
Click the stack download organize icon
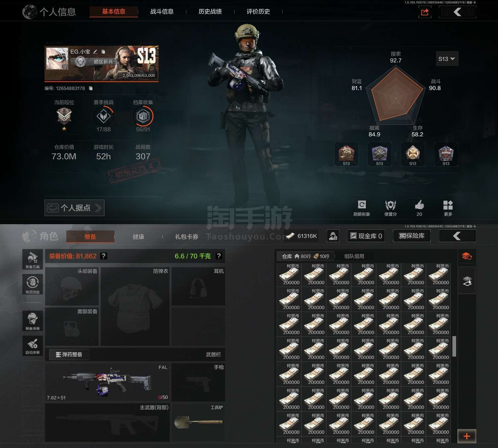[x=467, y=281]
